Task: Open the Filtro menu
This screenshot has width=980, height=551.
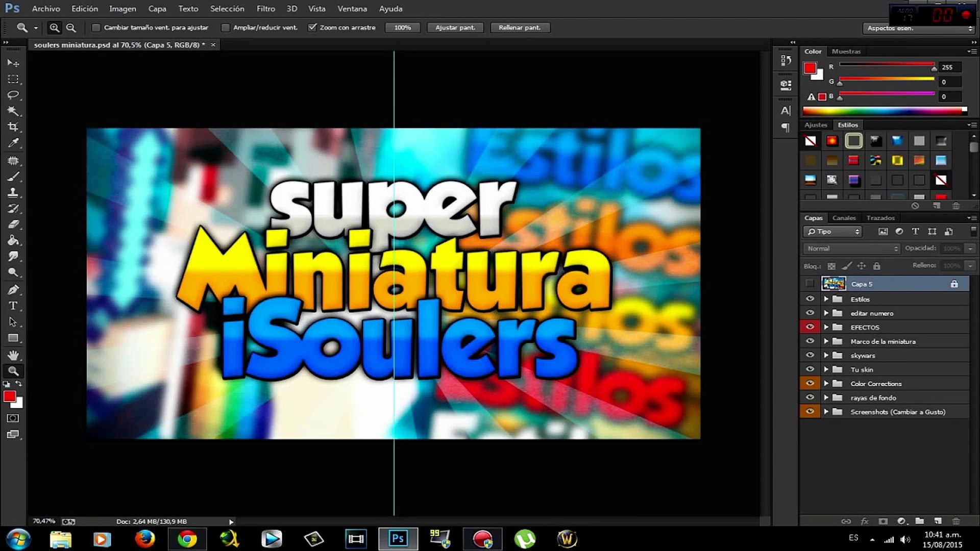Action: (265, 9)
